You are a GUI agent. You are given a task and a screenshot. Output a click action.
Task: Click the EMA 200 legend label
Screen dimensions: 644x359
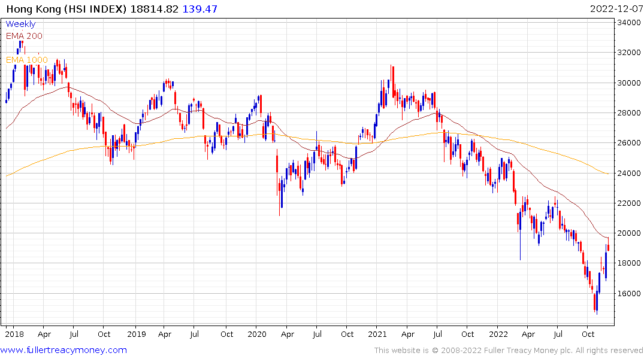click(24, 36)
